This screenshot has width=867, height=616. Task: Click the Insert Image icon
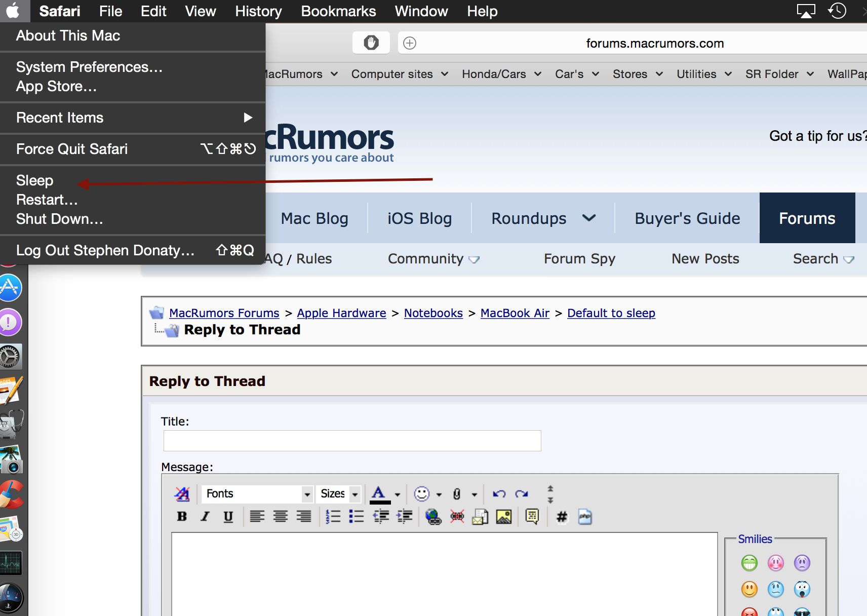[504, 516]
